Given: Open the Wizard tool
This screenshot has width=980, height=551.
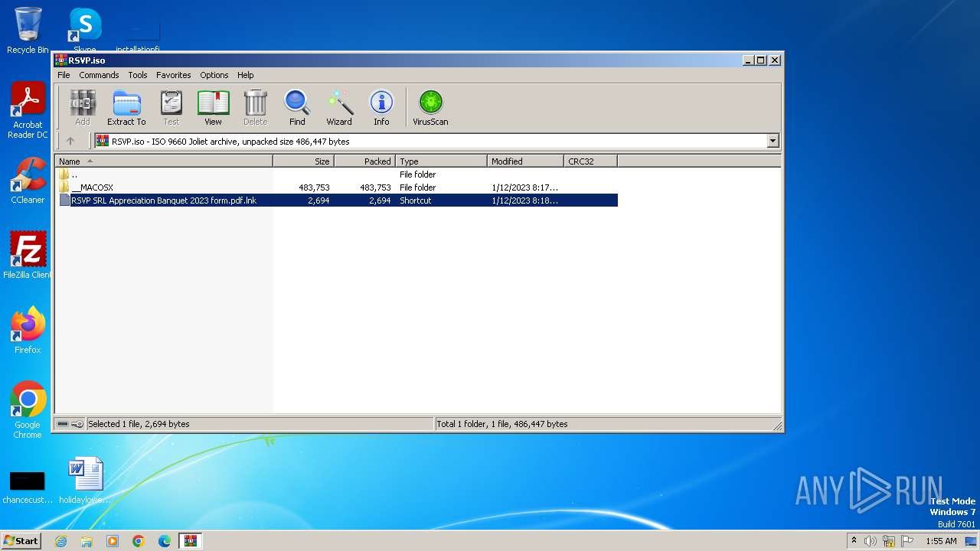Looking at the screenshot, I should tap(339, 107).
